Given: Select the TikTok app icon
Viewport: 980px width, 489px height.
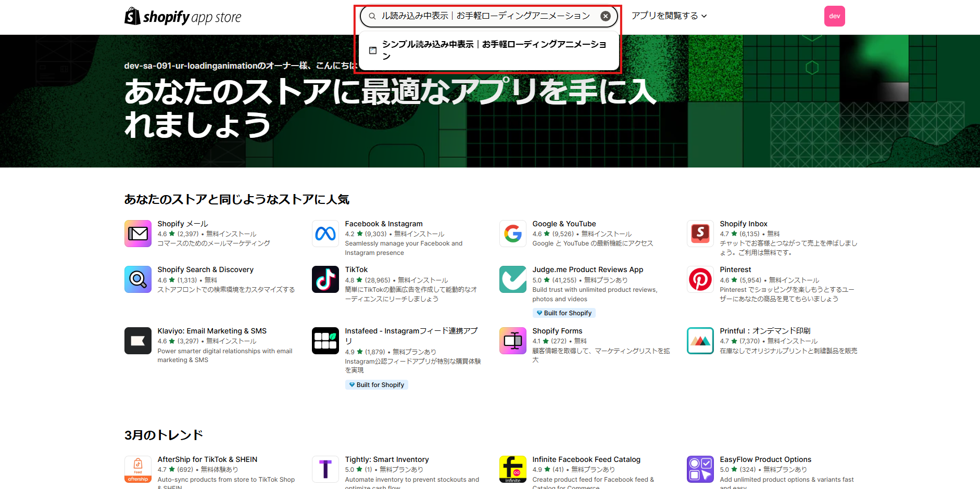Looking at the screenshot, I should [x=325, y=279].
